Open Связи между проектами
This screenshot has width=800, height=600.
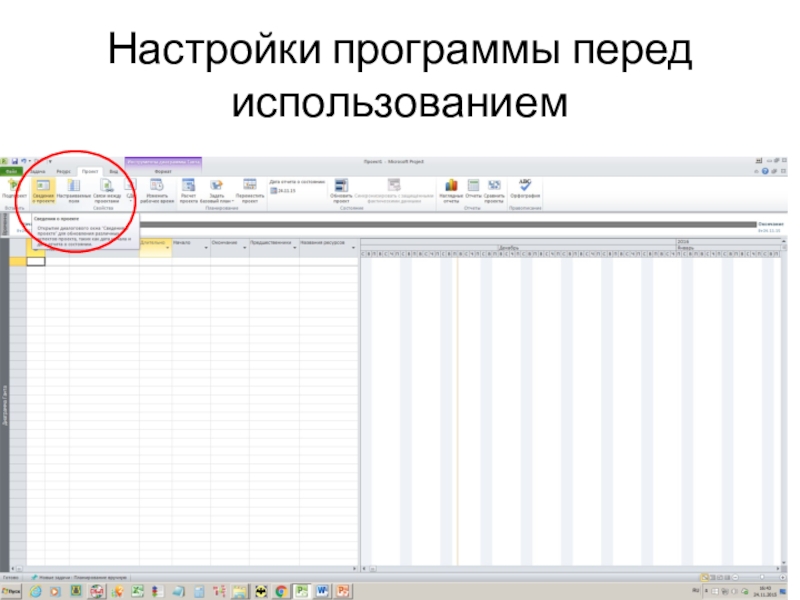107,191
